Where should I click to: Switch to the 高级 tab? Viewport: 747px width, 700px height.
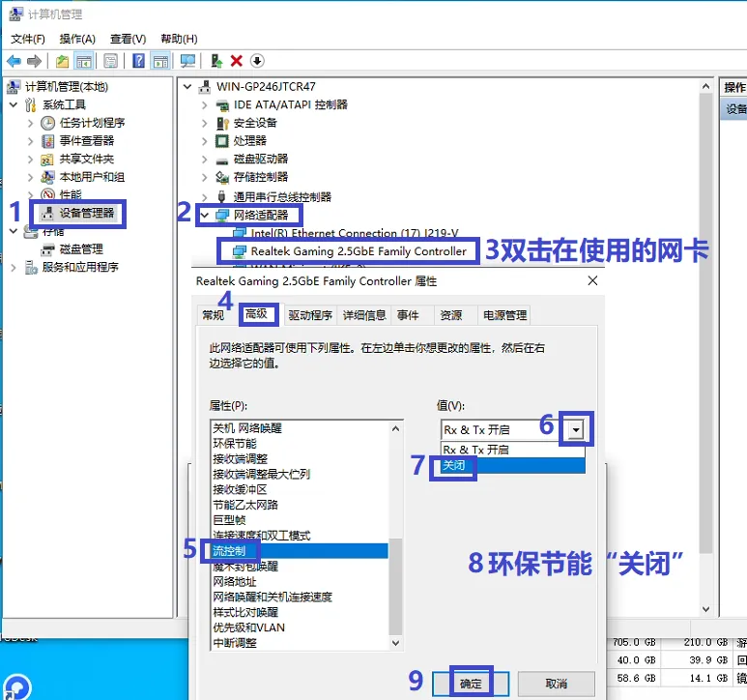pyautogui.click(x=256, y=313)
